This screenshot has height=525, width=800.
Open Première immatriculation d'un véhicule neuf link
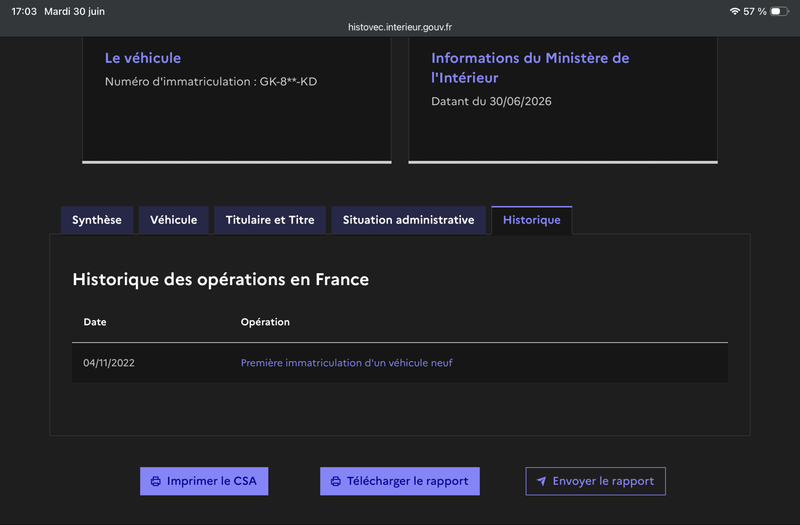[x=346, y=363]
